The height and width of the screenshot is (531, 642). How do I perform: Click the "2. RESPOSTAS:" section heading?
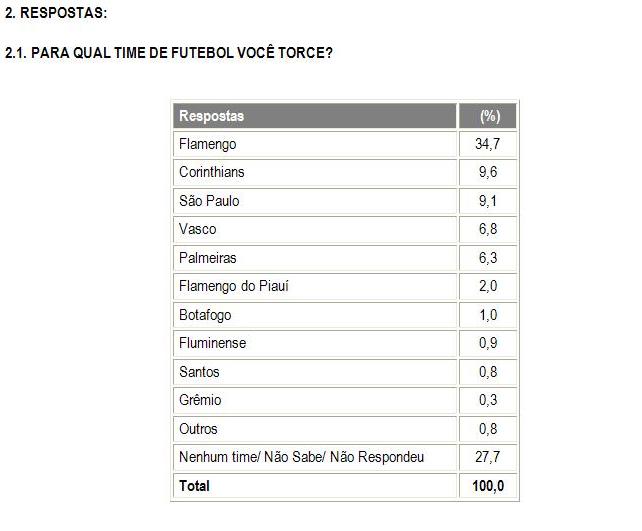[56, 13]
